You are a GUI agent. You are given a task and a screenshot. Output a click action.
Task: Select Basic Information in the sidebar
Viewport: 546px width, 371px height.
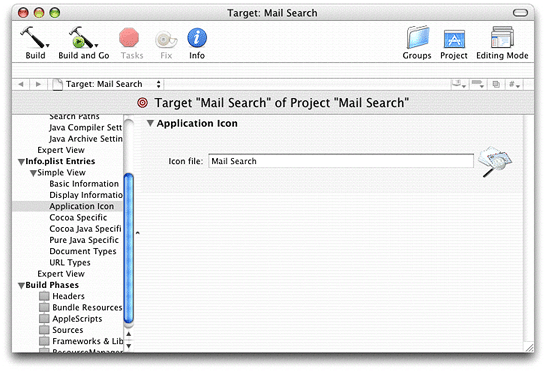(x=84, y=184)
